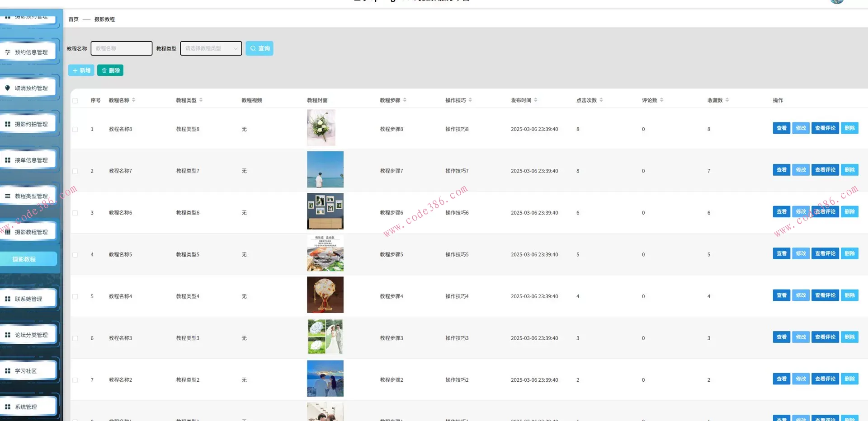Open the flower bouquet cover thumbnail
The height and width of the screenshot is (421, 868).
tap(321, 127)
